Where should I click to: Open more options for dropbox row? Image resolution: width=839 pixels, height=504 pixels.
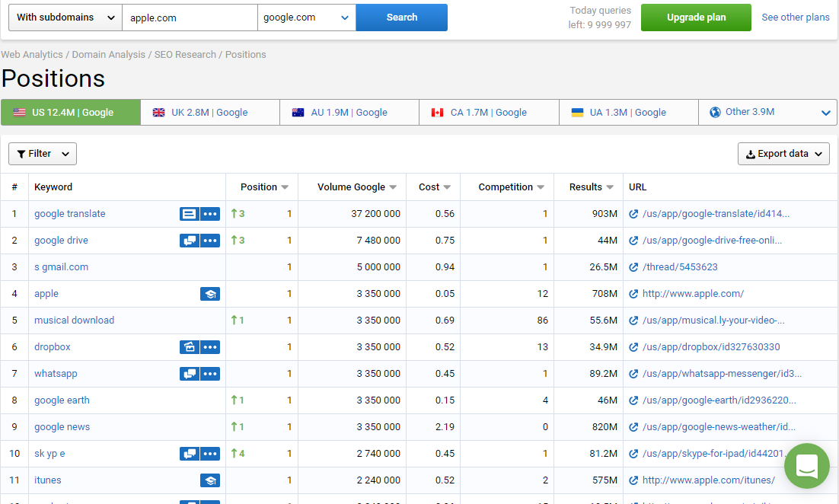(x=210, y=347)
